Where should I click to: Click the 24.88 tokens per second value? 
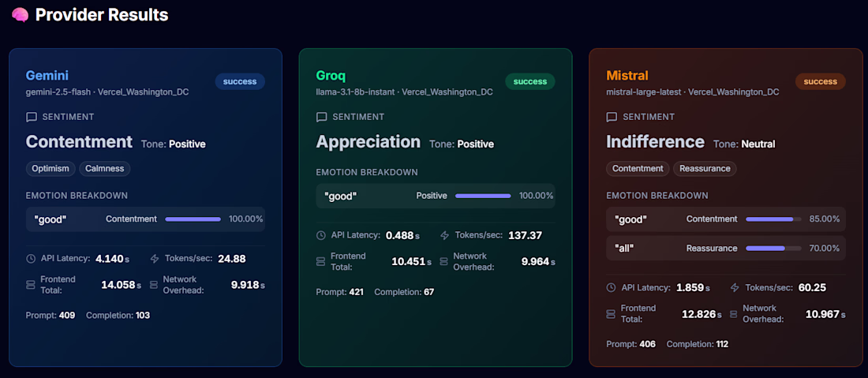pos(233,259)
